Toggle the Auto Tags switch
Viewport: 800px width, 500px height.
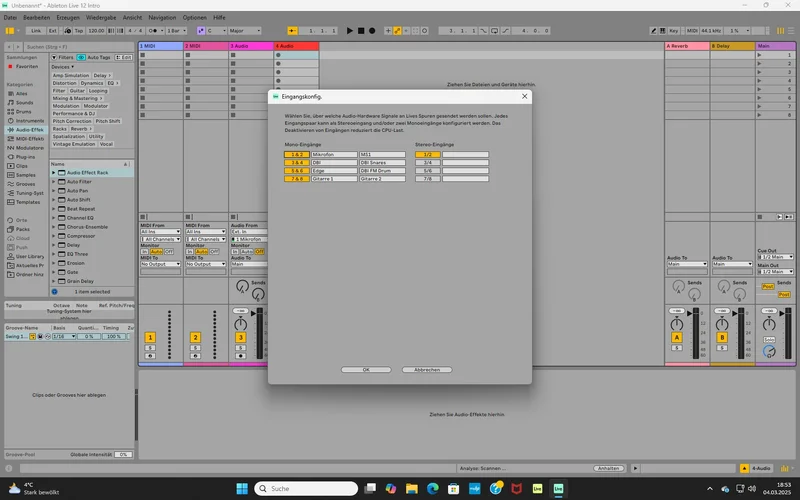click(81, 57)
